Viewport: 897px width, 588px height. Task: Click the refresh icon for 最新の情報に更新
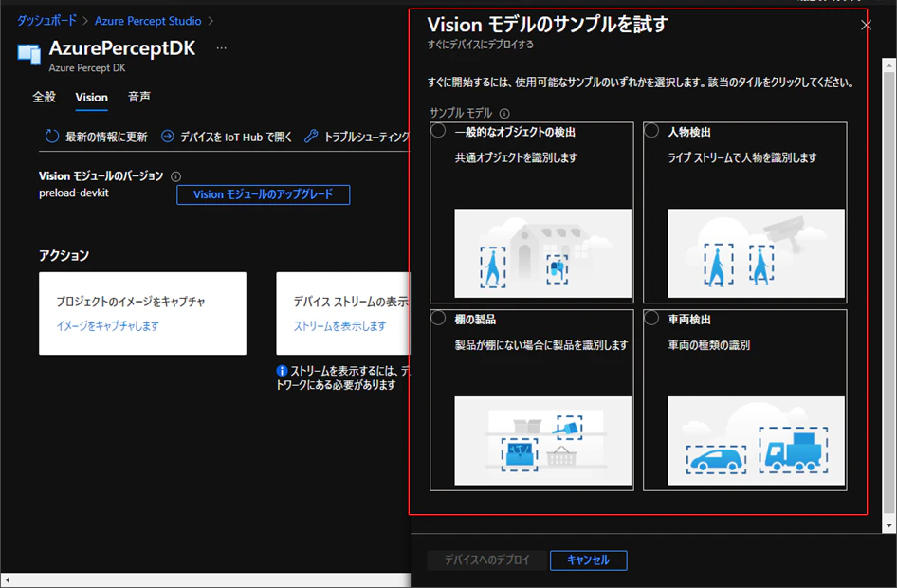pos(52,137)
